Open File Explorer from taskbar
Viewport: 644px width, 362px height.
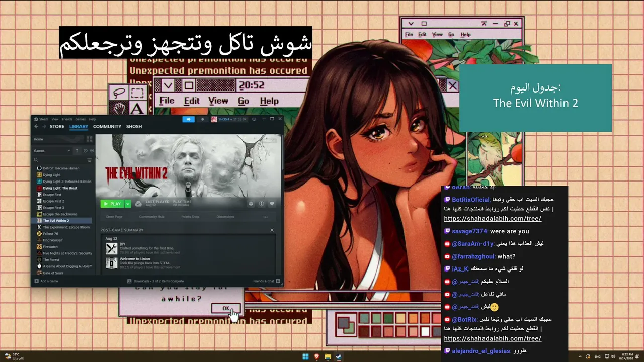coord(328,357)
